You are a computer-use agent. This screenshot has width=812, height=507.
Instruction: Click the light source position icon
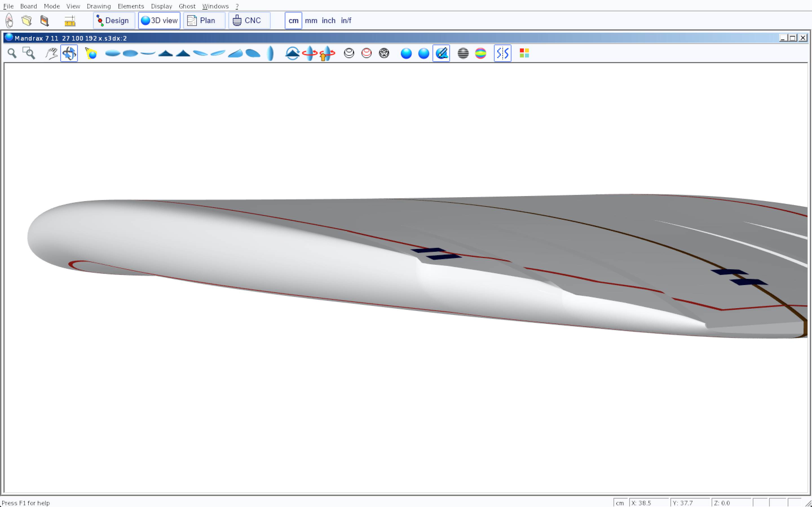[91, 53]
